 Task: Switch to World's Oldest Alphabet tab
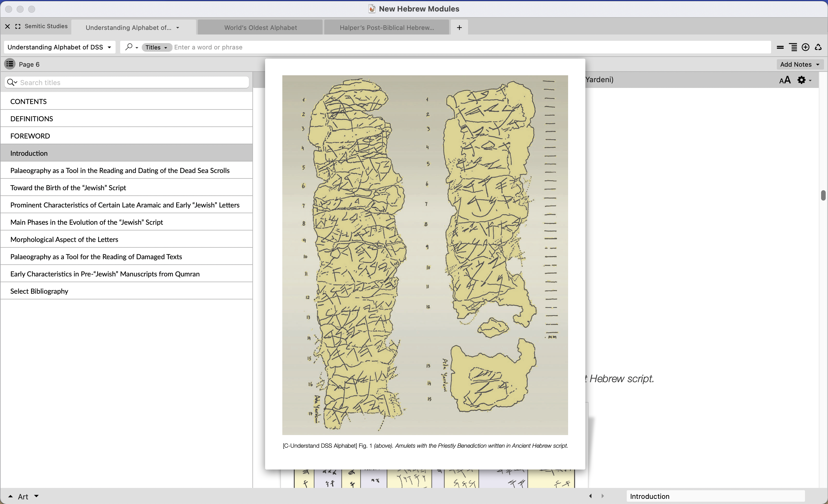260,28
